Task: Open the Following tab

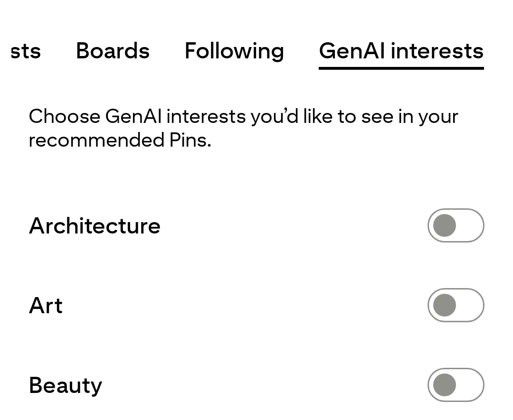Action: (x=234, y=51)
